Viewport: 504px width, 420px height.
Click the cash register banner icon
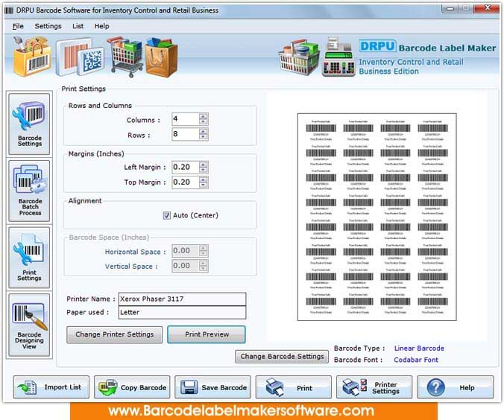tap(338, 57)
